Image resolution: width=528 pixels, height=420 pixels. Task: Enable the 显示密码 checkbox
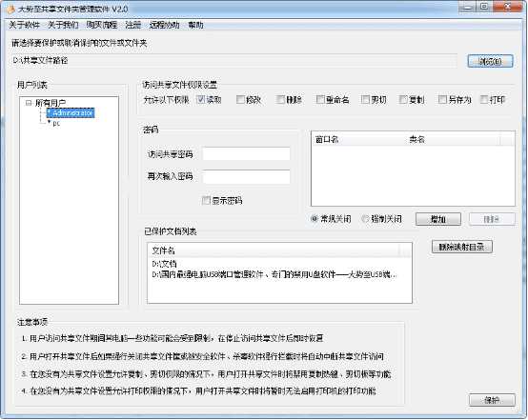(206, 200)
